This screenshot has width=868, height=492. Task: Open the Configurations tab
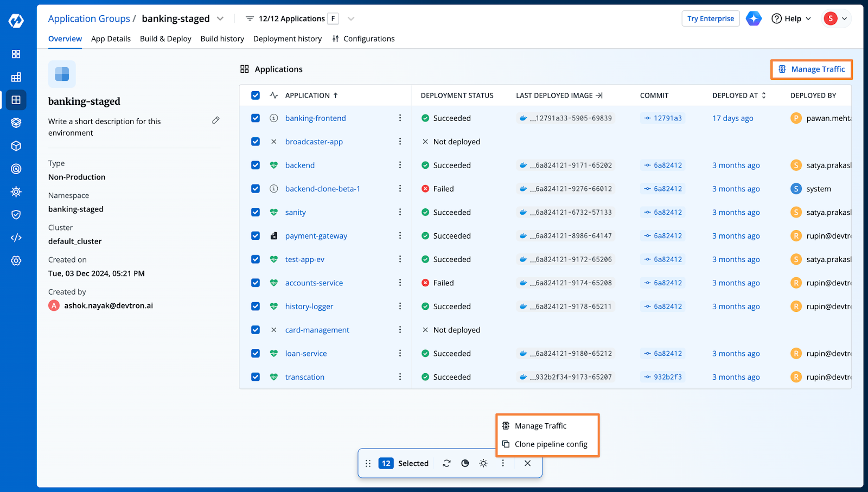click(x=363, y=39)
